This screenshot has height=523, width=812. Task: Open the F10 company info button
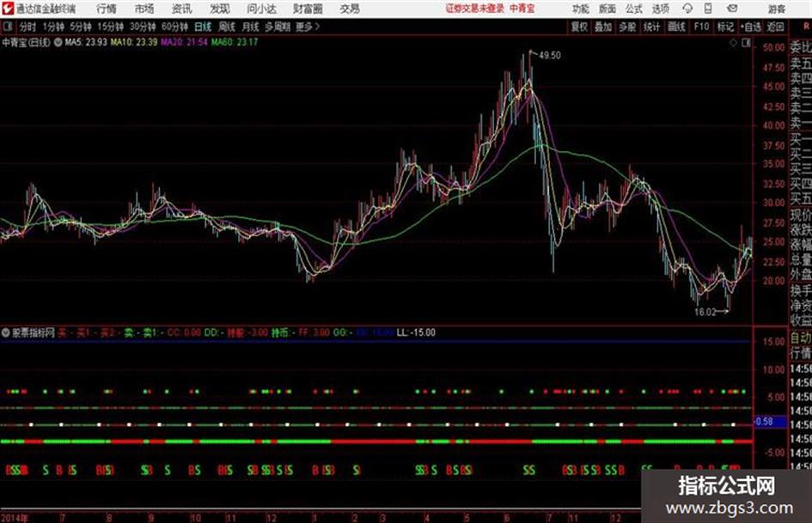[x=701, y=27]
